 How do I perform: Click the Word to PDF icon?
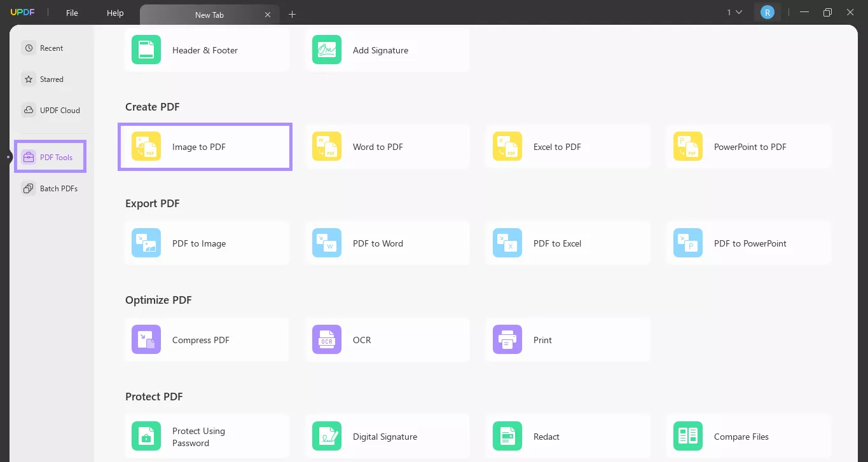click(327, 146)
